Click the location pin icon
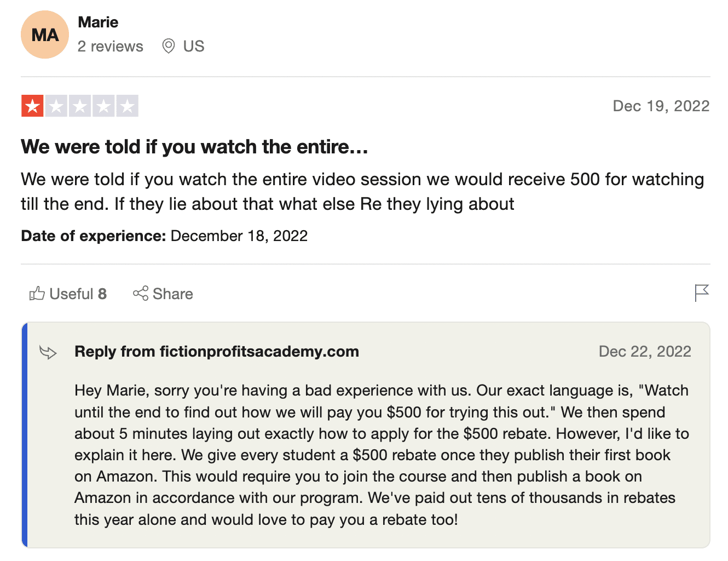The width and height of the screenshot is (728, 561). coord(169,46)
